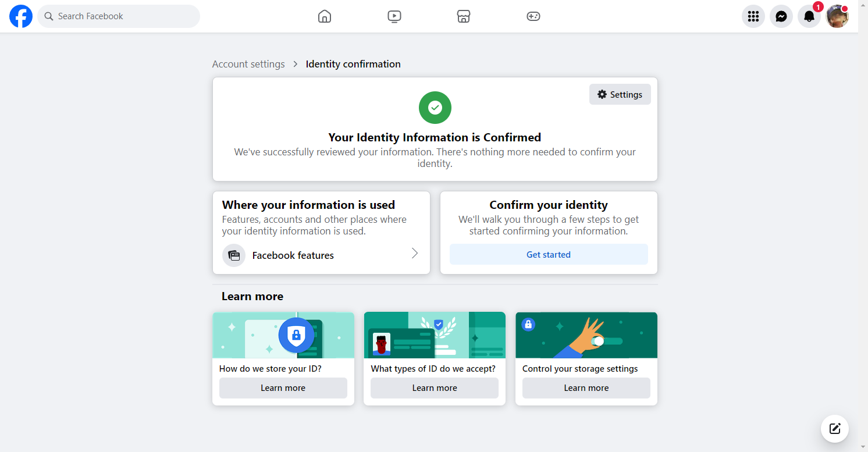Start a new message with compose icon

(x=835, y=429)
